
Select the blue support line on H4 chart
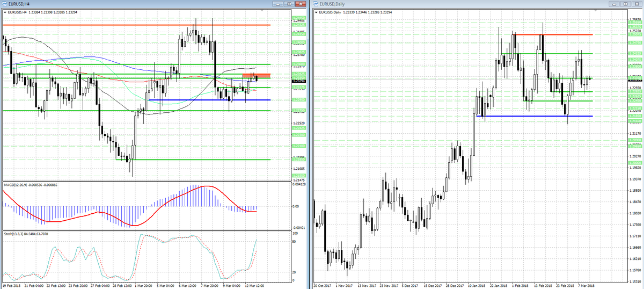click(x=209, y=100)
